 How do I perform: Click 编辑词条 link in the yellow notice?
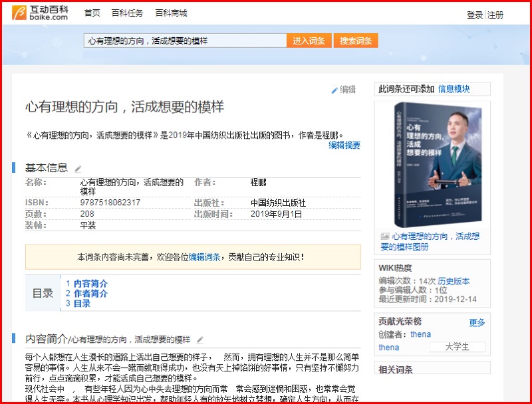(205, 256)
